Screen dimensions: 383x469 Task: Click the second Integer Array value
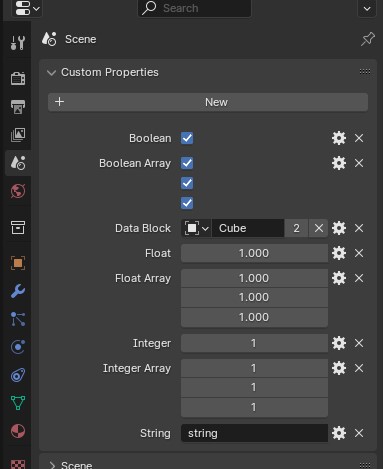click(254, 387)
